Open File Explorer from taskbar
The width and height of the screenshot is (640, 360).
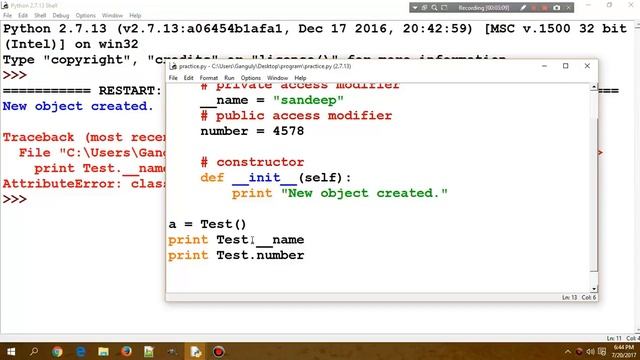103,351
